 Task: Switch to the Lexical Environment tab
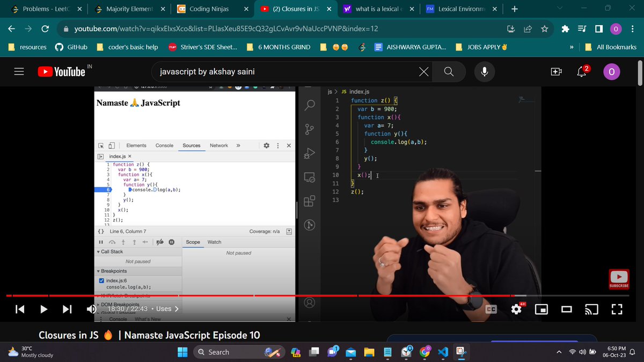[x=462, y=9]
